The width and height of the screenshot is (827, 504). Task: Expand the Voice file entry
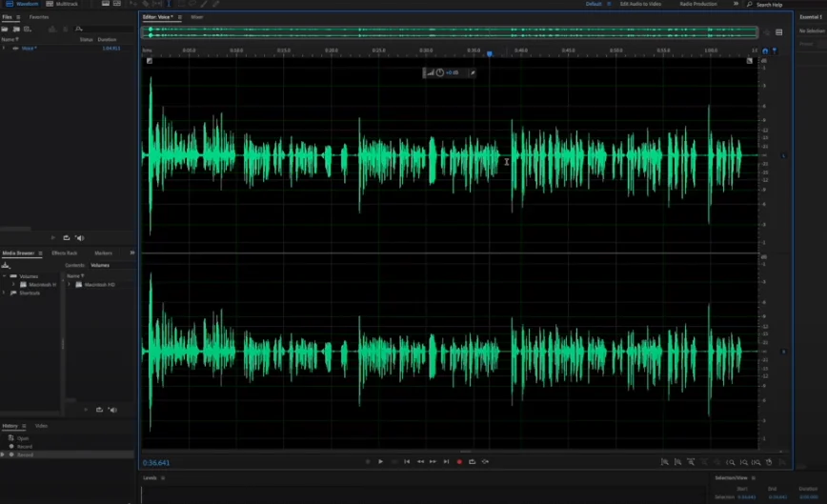pos(4,48)
